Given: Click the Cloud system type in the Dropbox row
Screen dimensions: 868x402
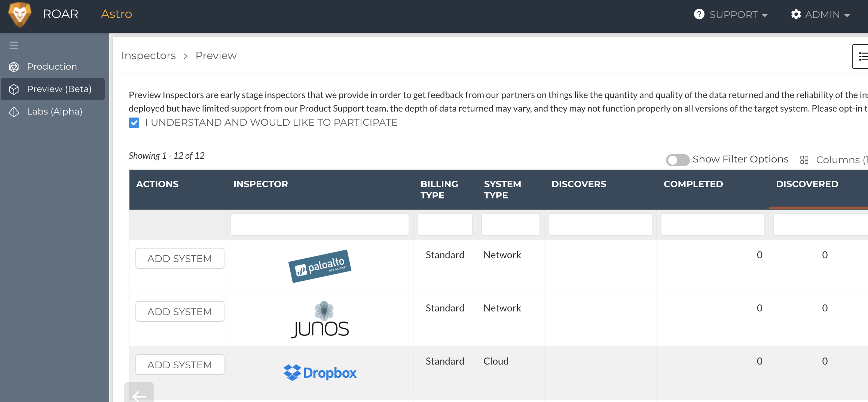Looking at the screenshot, I should tap(496, 361).
